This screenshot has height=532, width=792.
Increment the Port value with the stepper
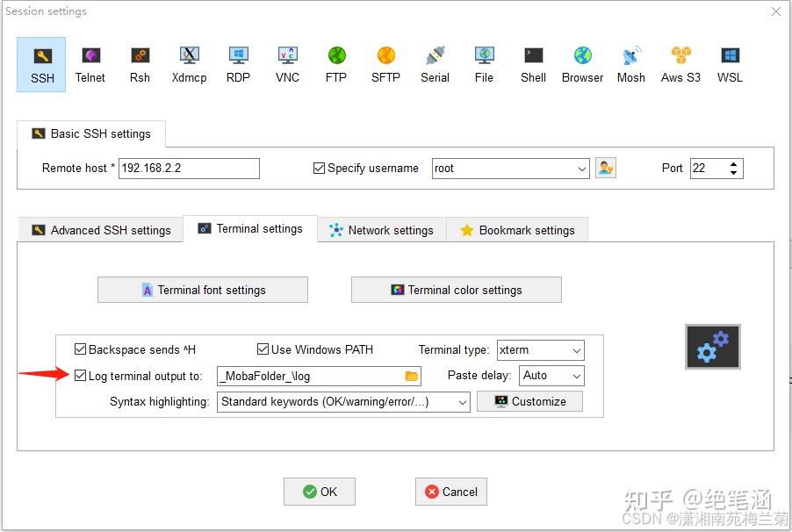pos(735,163)
